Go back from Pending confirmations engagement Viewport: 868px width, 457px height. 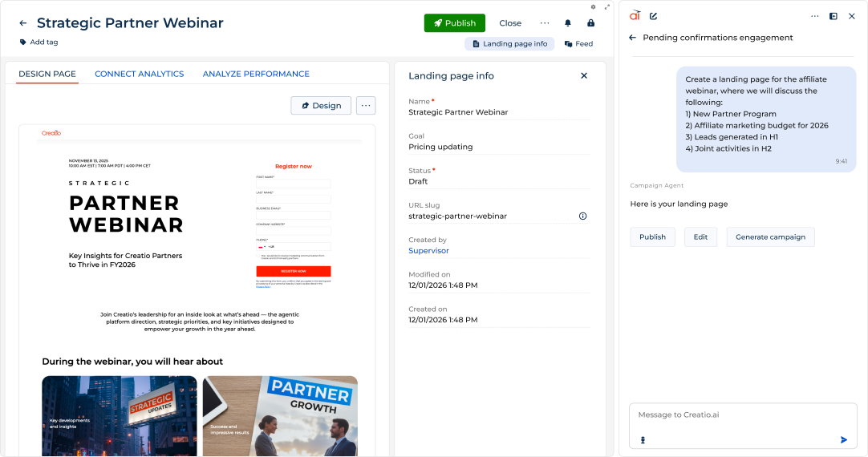point(633,38)
